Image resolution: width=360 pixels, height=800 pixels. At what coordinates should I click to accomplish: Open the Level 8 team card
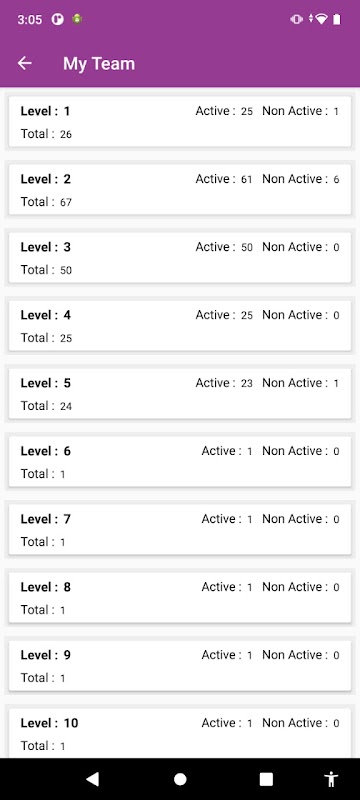click(x=180, y=597)
